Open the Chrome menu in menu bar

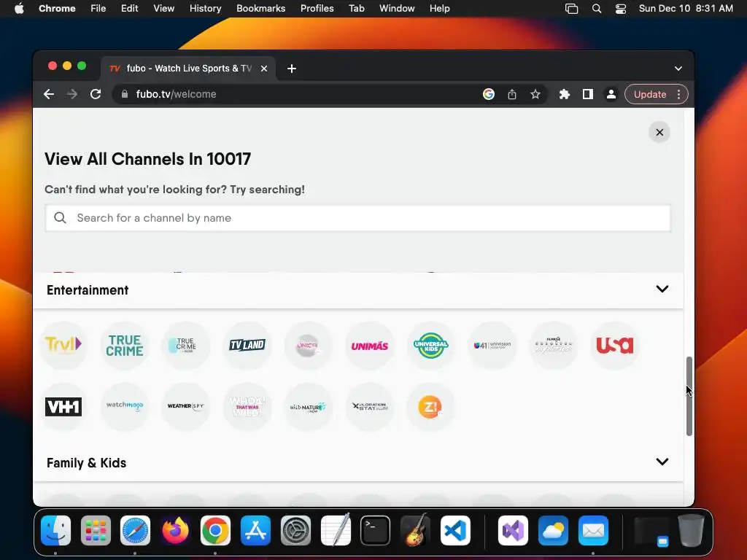click(x=57, y=9)
